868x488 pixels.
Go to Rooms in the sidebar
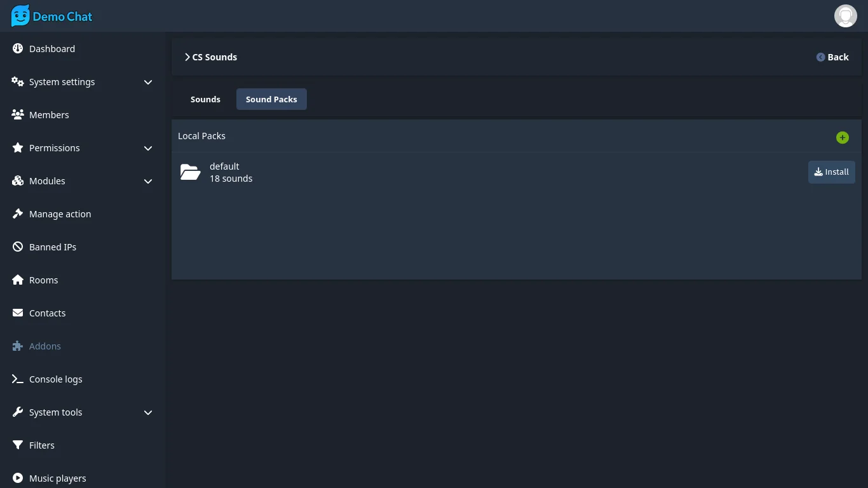tap(43, 280)
